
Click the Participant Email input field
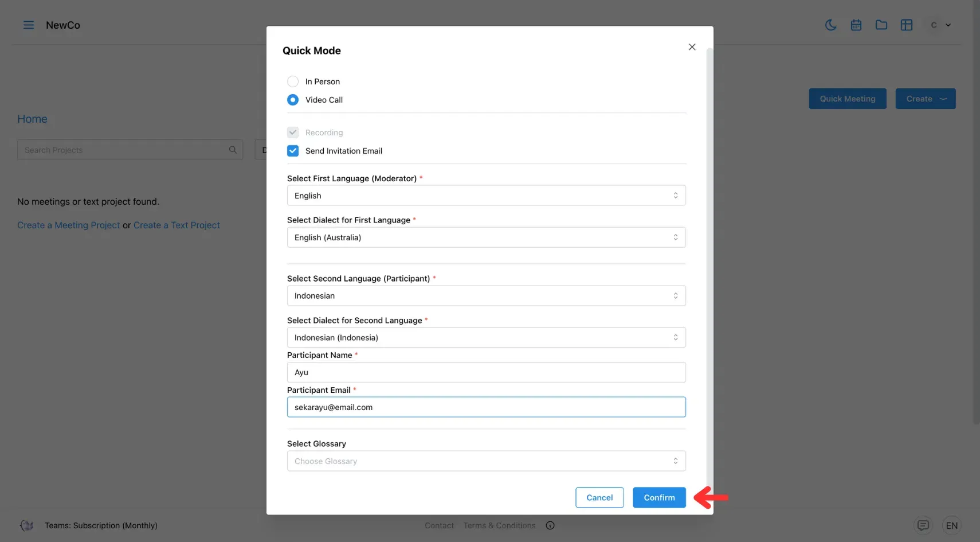486,407
